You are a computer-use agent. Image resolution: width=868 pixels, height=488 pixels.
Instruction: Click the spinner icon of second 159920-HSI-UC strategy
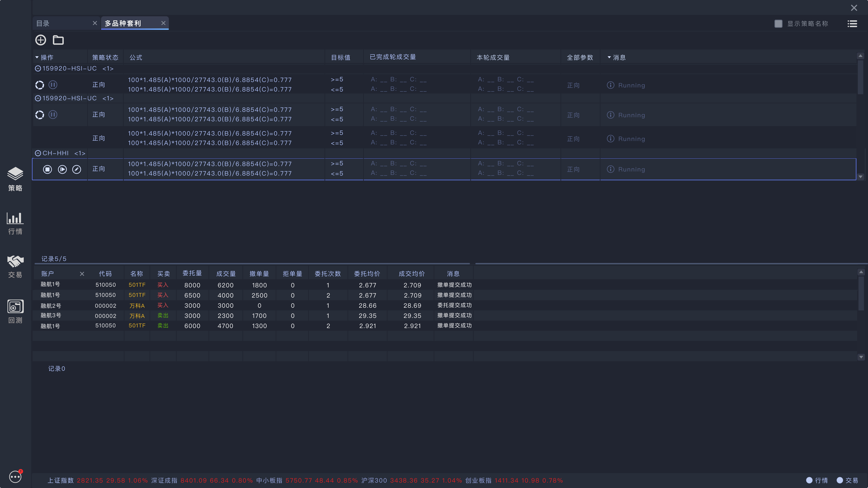point(39,115)
